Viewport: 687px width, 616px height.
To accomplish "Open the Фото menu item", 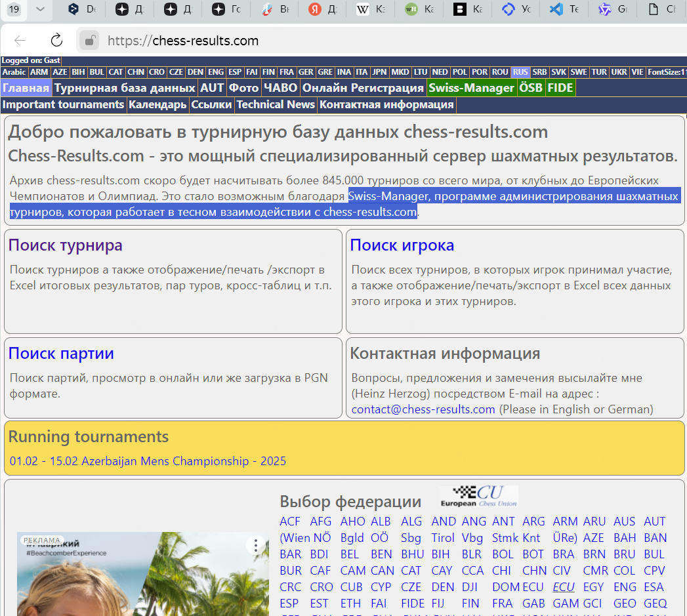I will (x=243, y=88).
